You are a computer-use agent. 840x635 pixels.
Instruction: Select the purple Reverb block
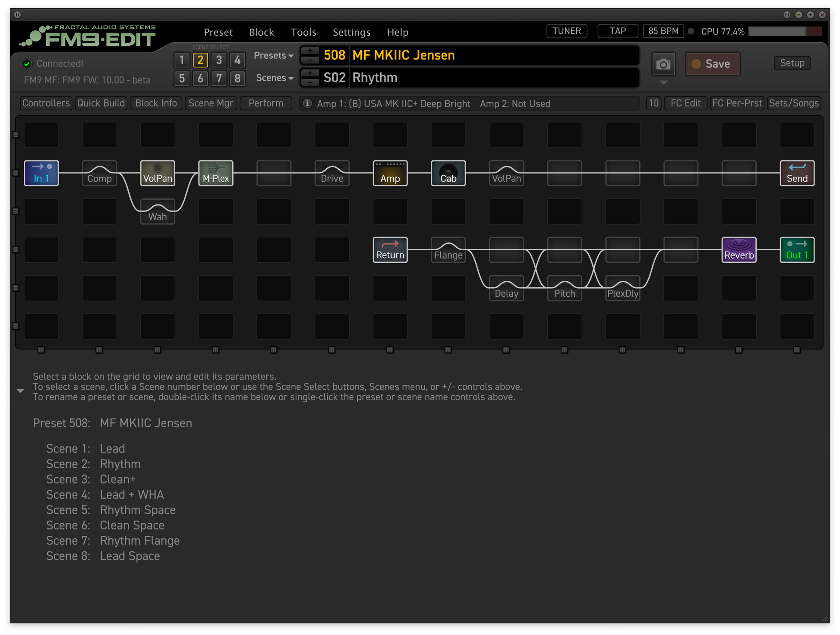tap(739, 250)
